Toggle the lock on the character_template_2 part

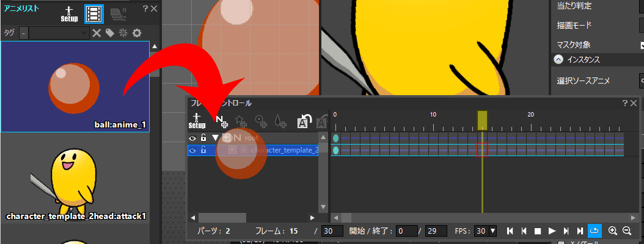pyautogui.click(x=203, y=150)
